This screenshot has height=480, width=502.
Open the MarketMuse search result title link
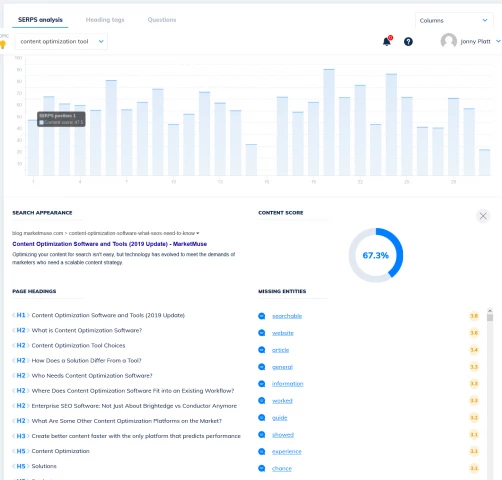tap(110, 244)
